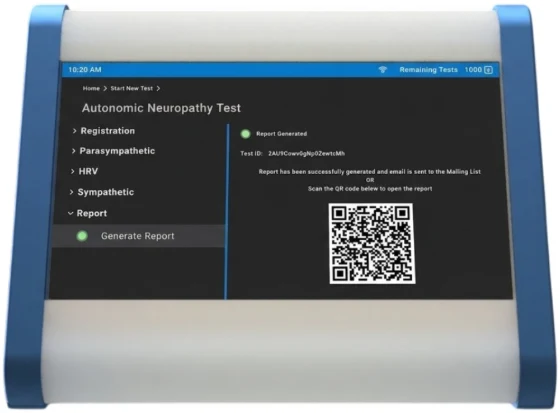The width and height of the screenshot is (560, 413).
Task: Click the report QR code
Action: [372, 244]
